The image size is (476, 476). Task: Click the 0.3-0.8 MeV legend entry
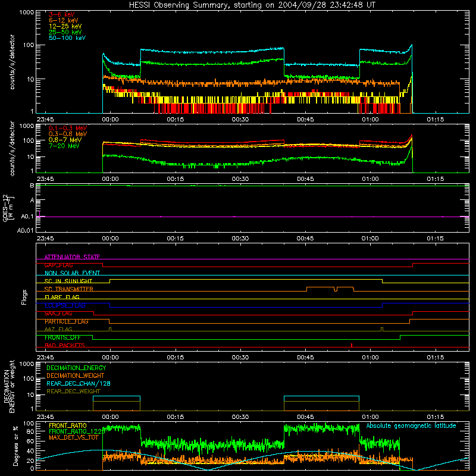[68, 134]
